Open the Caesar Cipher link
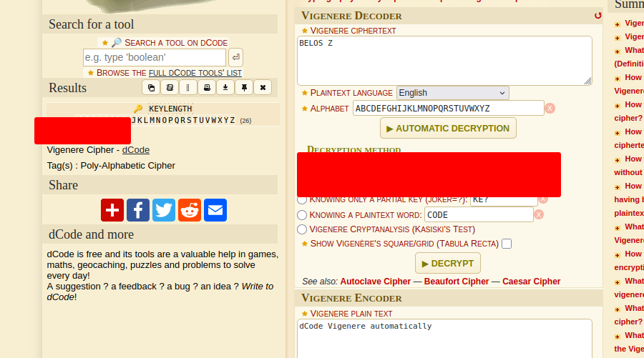 (x=531, y=282)
